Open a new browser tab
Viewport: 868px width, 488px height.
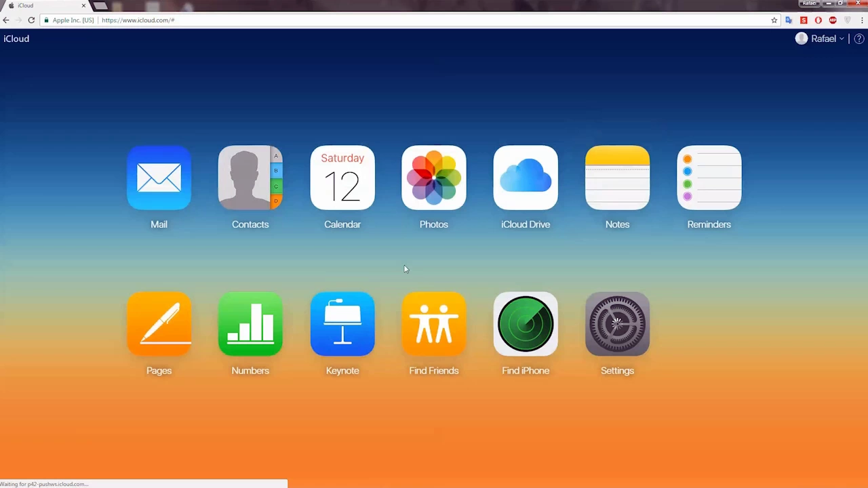coord(100,6)
